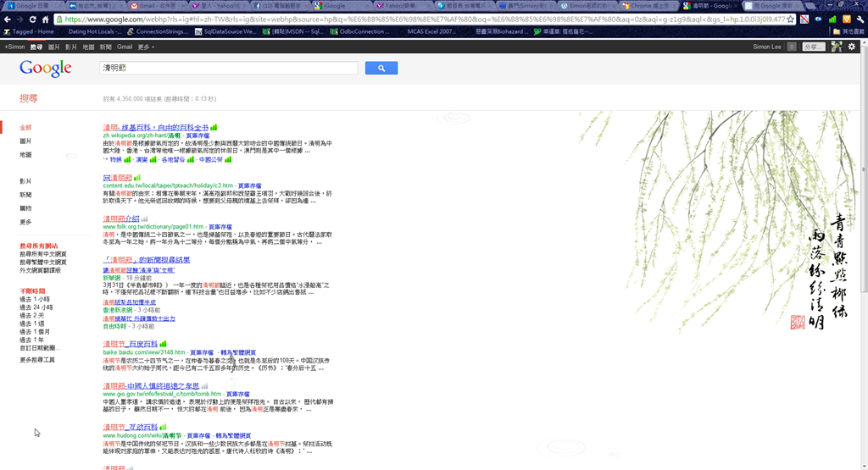Open '更多搜尋工具' in the sidebar
Image resolution: width=868 pixels, height=470 pixels.
pyautogui.click(x=37, y=360)
